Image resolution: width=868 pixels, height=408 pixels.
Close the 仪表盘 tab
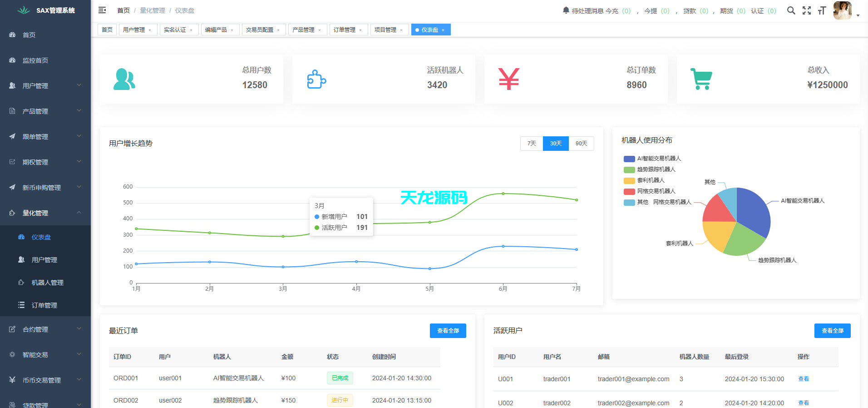pyautogui.click(x=443, y=30)
